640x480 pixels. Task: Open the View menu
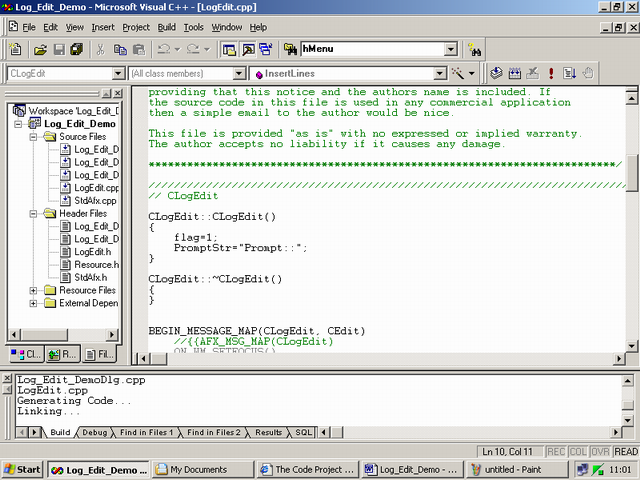point(75,27)
